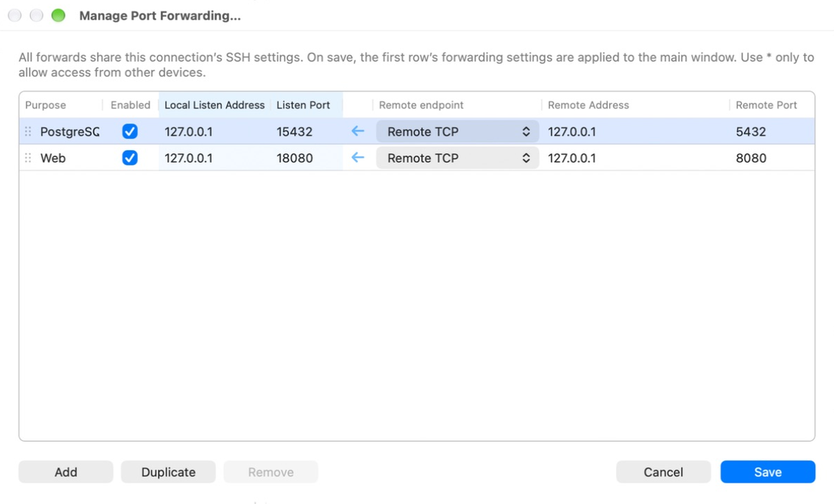Click the blue arrow in the PostgreSQL row

click(x=358, y=131)
